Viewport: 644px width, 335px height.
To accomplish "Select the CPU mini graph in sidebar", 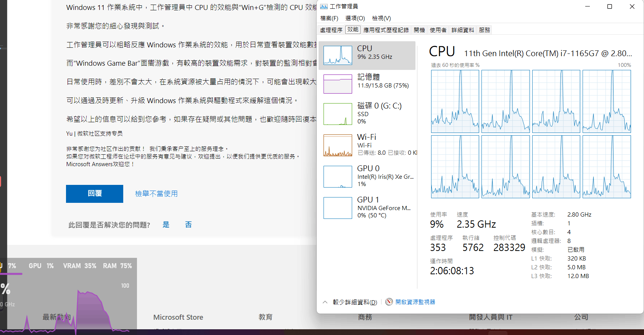I will point(338,55).
